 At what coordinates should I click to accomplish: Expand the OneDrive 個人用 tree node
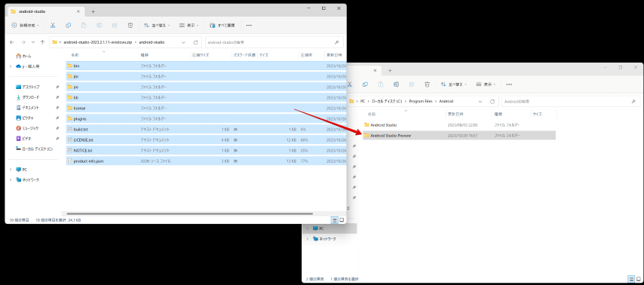(11, 66)
